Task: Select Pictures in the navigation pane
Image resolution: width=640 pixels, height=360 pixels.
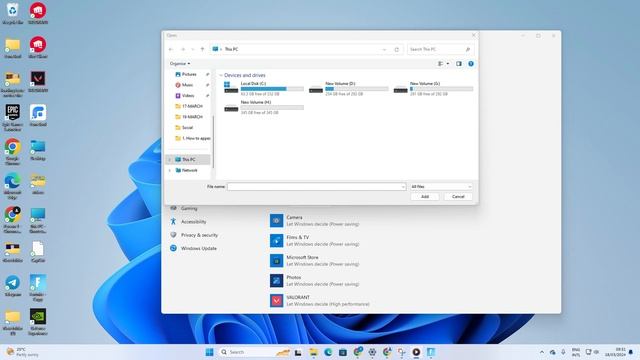Action: click(x=189, y=74)
